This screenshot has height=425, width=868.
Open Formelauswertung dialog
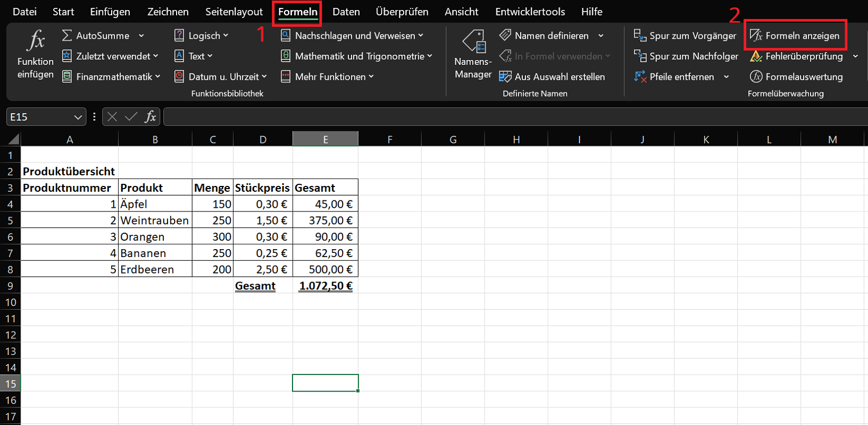click(796, 76)
